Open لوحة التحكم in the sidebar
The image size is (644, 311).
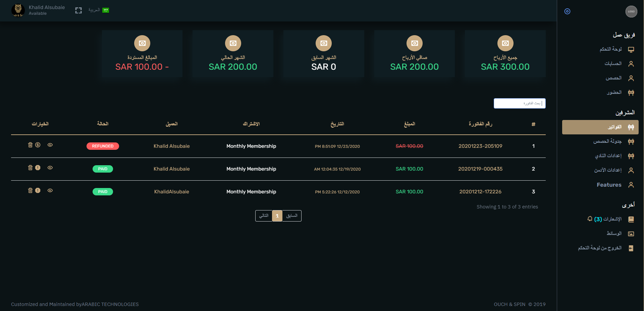pyautogui.click(x=610, y=49)
